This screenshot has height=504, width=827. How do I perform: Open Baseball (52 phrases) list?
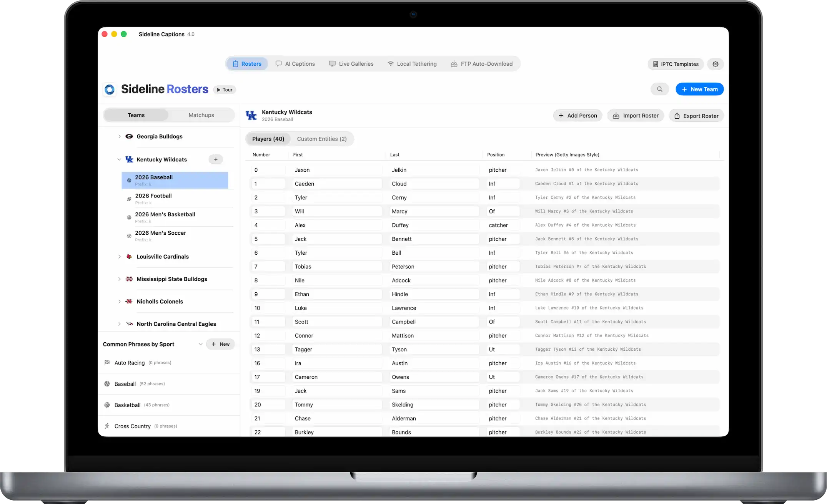[x=169, y=384]
